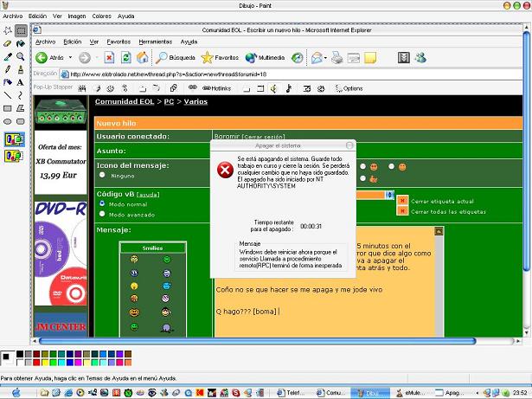Click the Refresh icon in Explorer toolbar
532x399 pixels.
tap(126, 58)
